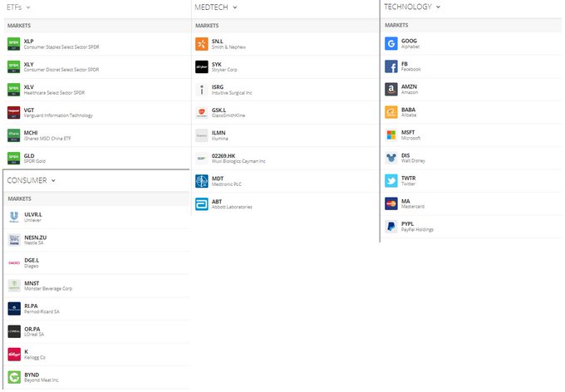Click the Vanguard VGT logo icon
565x392 pixels.
14,112
